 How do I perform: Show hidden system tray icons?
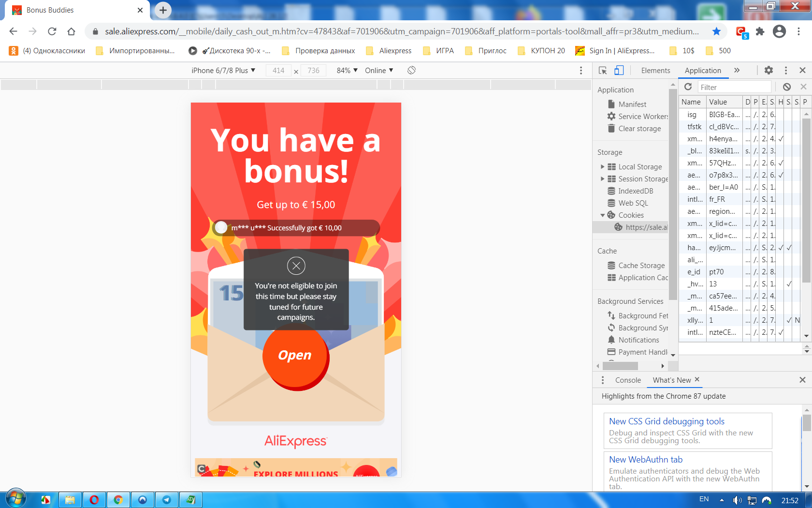722,500
